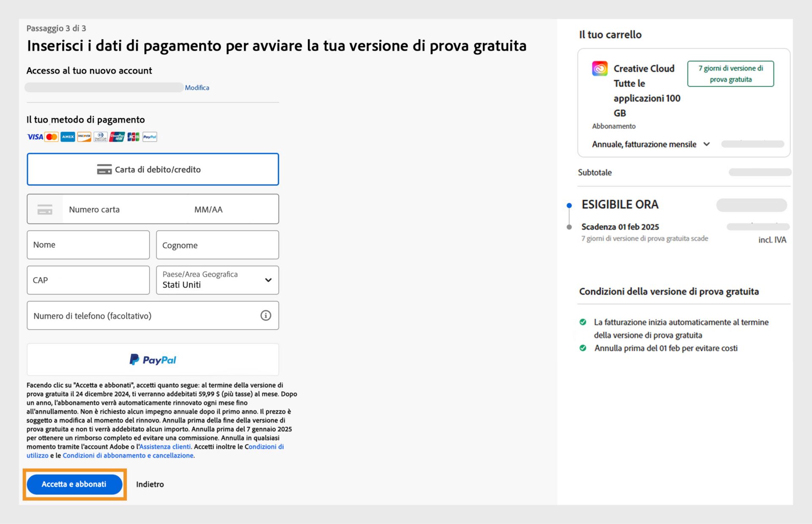Click the AMEX card logo
The width and height of the screenshot is (812, 524).
click(x=68, y=137)
